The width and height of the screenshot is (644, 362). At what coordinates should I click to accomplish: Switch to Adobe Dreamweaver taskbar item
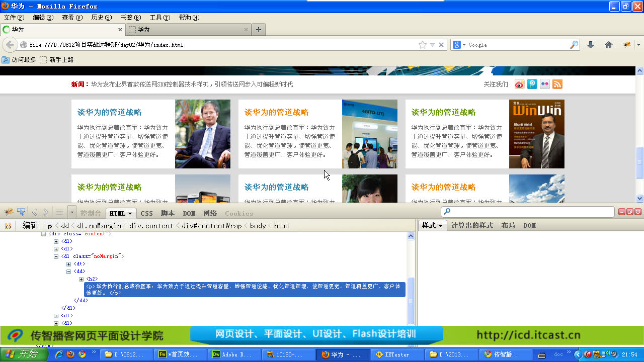coord(233,354)
